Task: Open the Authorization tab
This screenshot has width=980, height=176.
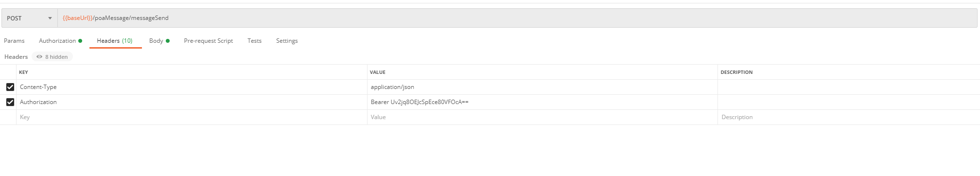Action: point(60,41)
